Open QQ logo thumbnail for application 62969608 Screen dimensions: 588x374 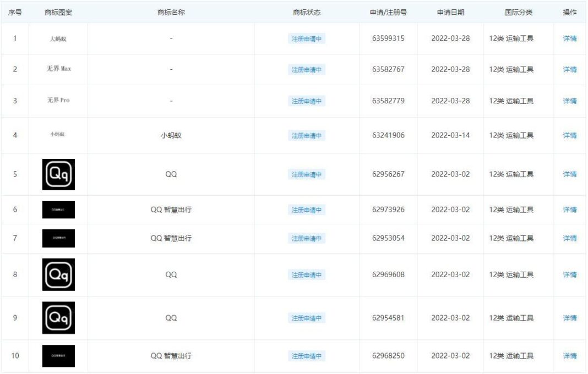58,274
